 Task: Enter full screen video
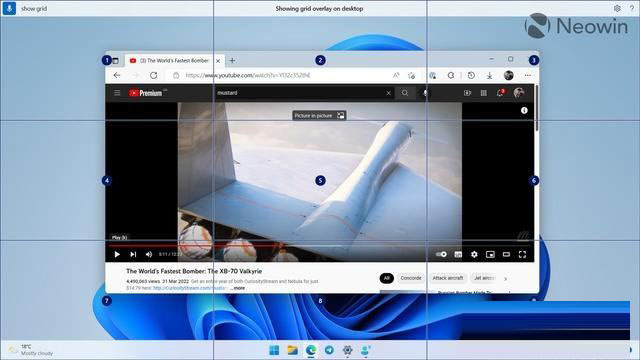(x=522, y=254)
